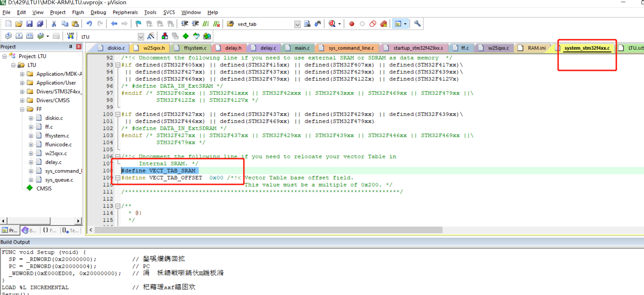The image size is (644, 295).
Task: Open the LTU target selection dropdown
Action: tap(141, 36)
